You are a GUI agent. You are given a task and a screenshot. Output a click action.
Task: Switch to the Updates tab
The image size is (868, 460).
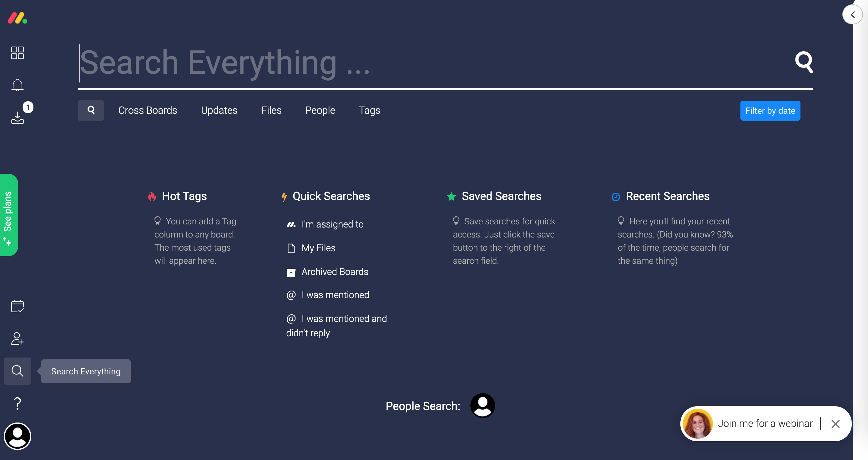click(219, 110)
